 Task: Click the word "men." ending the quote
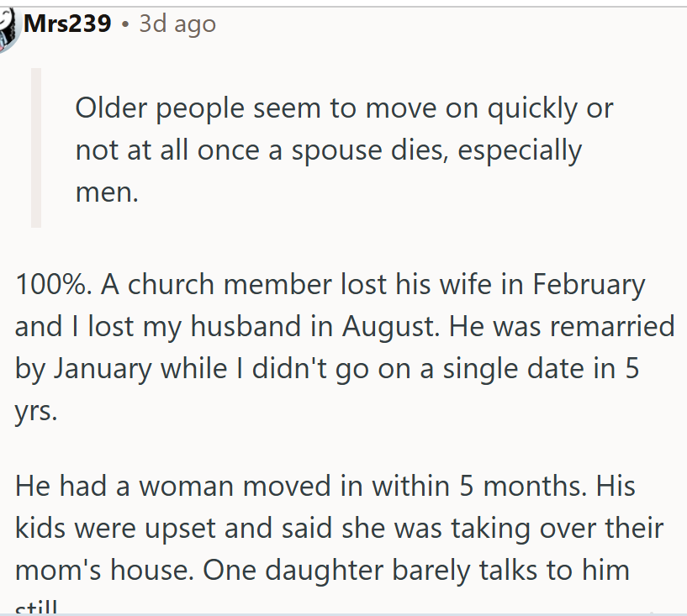click(105, 192)
